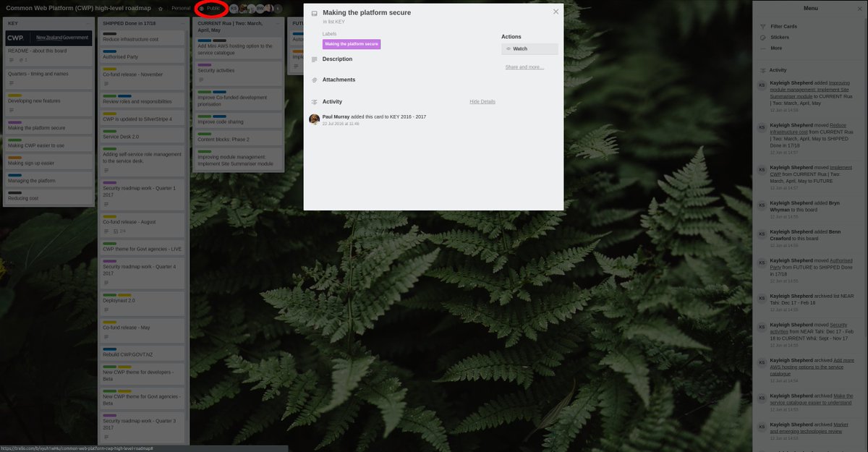The width and height of the screenshot is (868, 452).
Task: Click the Benn Crawford link in activity feed
Action: 805,235
